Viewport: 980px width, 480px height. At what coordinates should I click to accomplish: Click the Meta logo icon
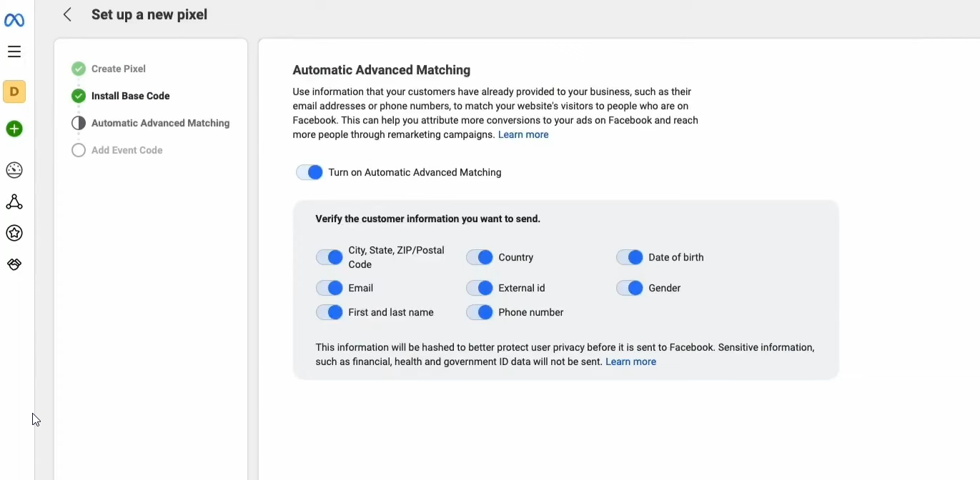click(x=14, y=21)
